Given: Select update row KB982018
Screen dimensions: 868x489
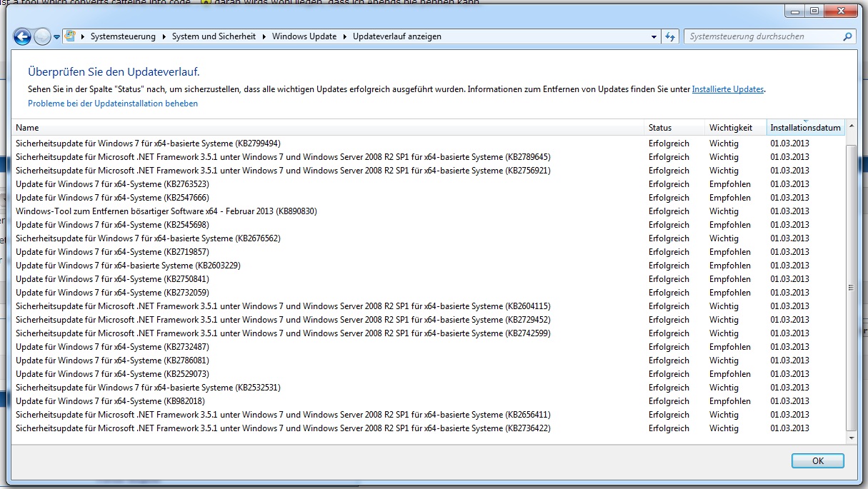Looking at the screenshot, I should point(428,401).
